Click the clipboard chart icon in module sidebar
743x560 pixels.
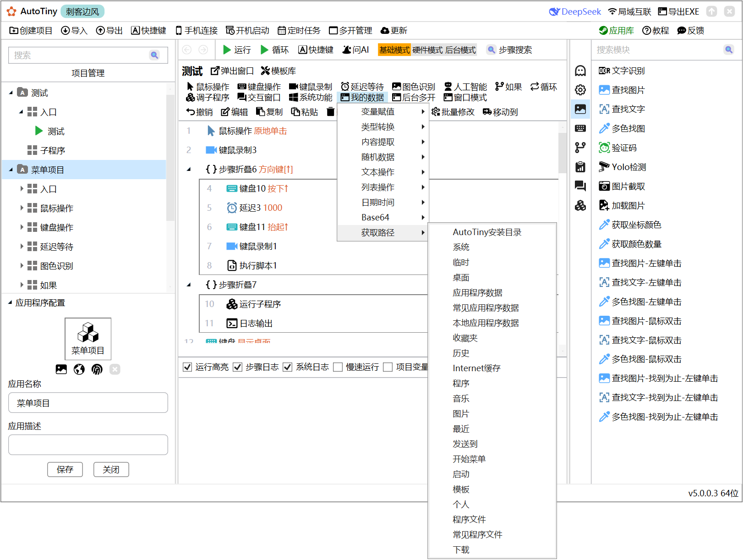(580, 167)
